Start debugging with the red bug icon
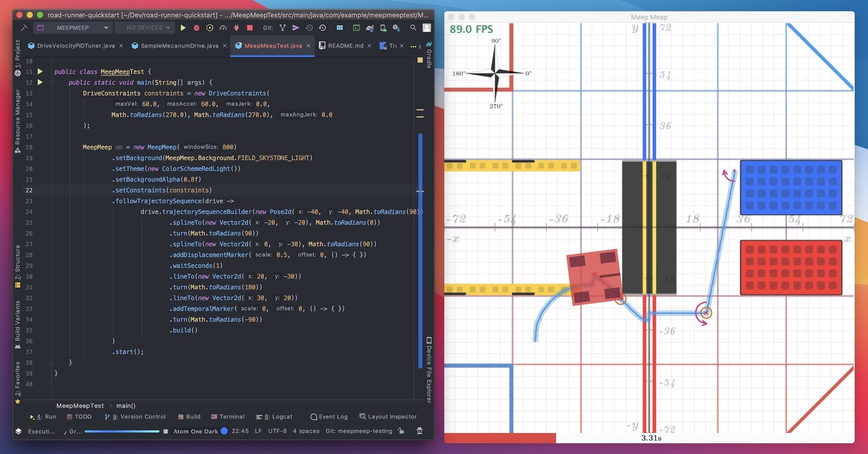The width and height of the screenshot is (868, 454). tap(196, 28)
